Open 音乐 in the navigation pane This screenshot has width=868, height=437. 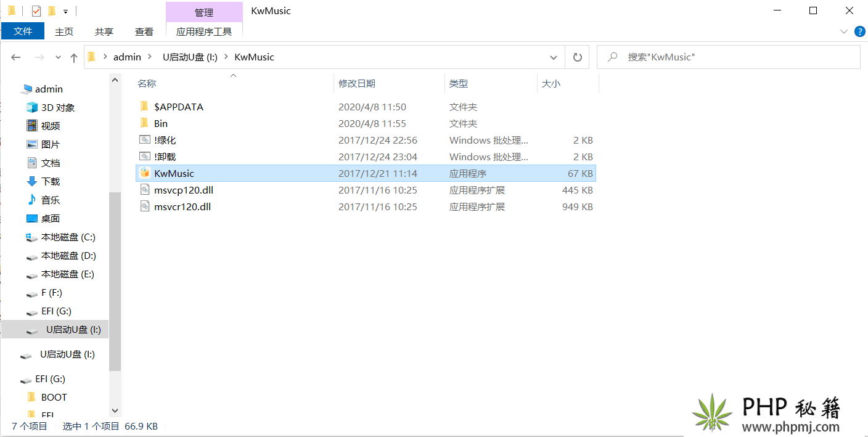(x=51, y=200)
